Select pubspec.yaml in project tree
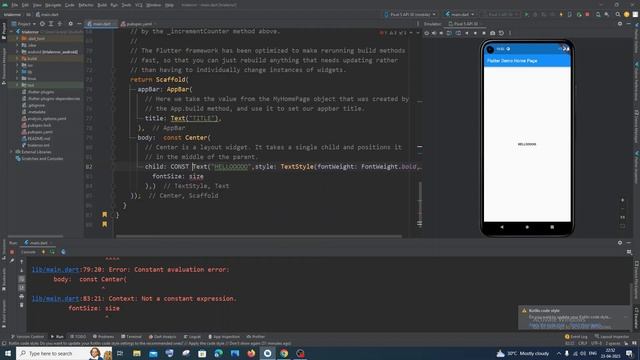The image size is (640, 360). [37, 132]
